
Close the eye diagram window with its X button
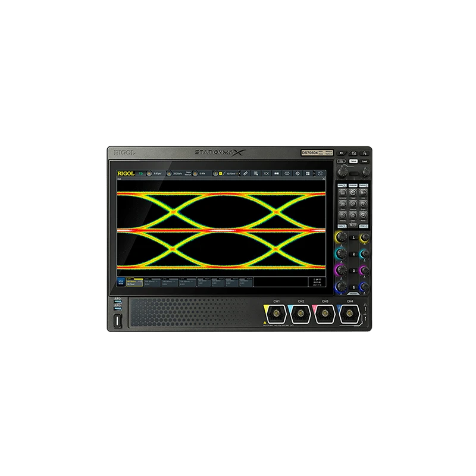click(x=324, y=180)
